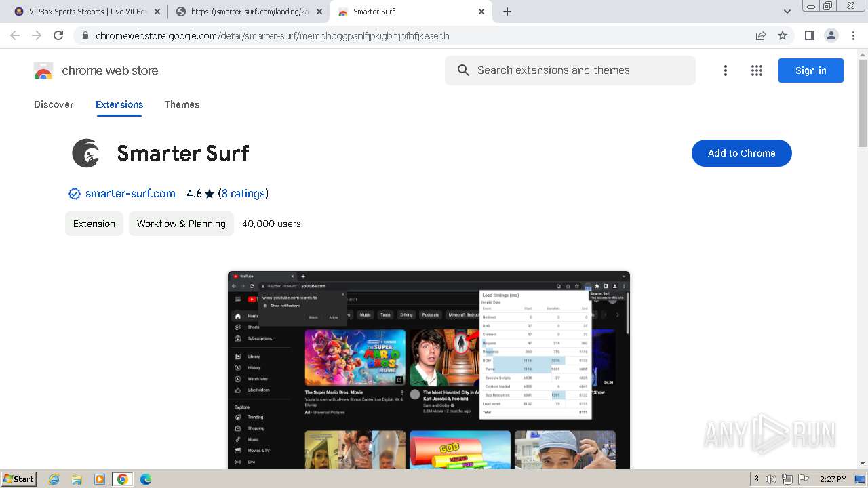The height and width of the screenshot is (488, 868).
Task: Click the verified publisher badge icon
Action: coord(75,194)
